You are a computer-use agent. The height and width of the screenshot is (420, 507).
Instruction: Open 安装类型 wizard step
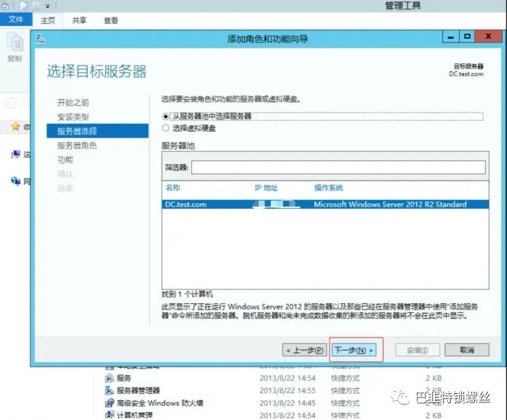coord(73,117)
